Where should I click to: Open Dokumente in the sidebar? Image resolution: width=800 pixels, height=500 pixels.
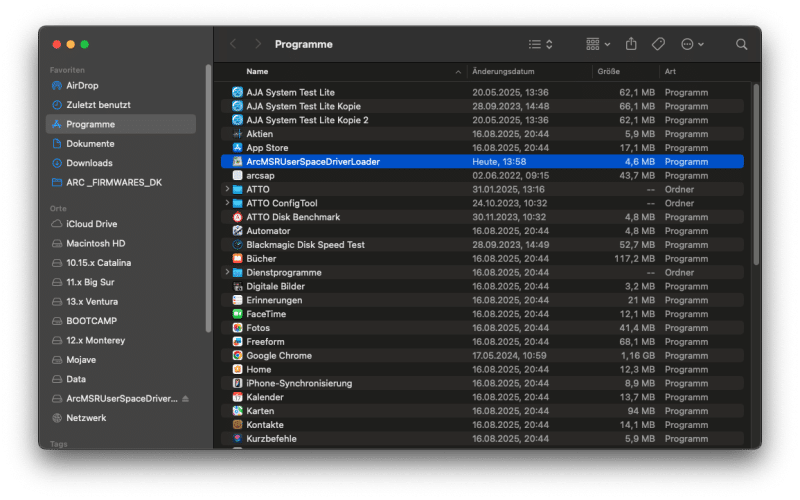[x=121, y=144]
